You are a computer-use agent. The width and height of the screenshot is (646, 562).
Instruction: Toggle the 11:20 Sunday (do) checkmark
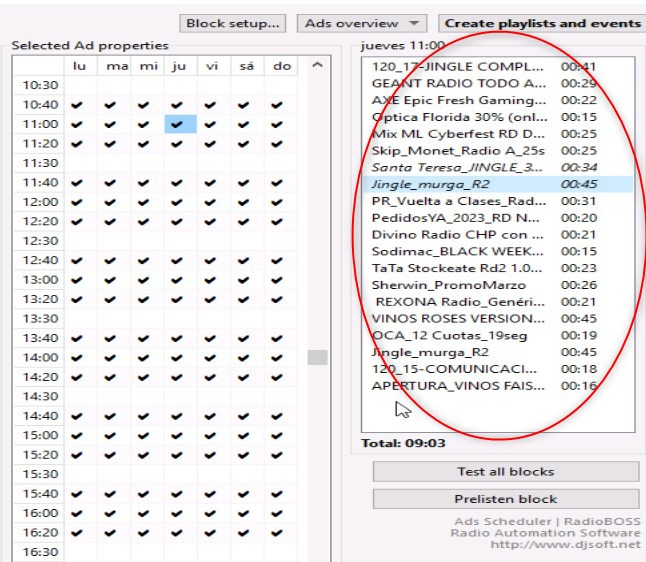(277, 144)
